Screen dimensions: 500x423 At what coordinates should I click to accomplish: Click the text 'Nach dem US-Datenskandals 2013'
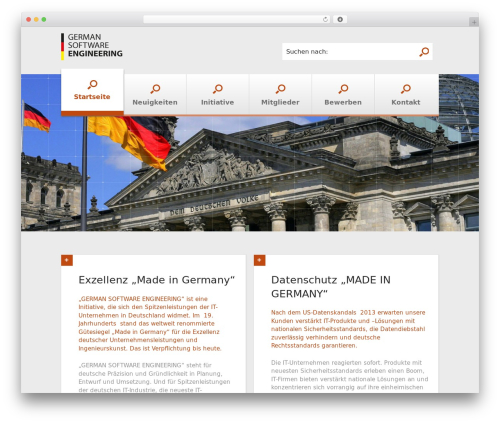323,313
